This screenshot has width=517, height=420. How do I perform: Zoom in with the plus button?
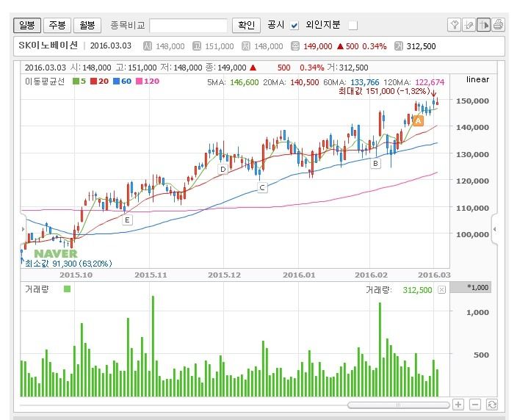click(458, 405)
